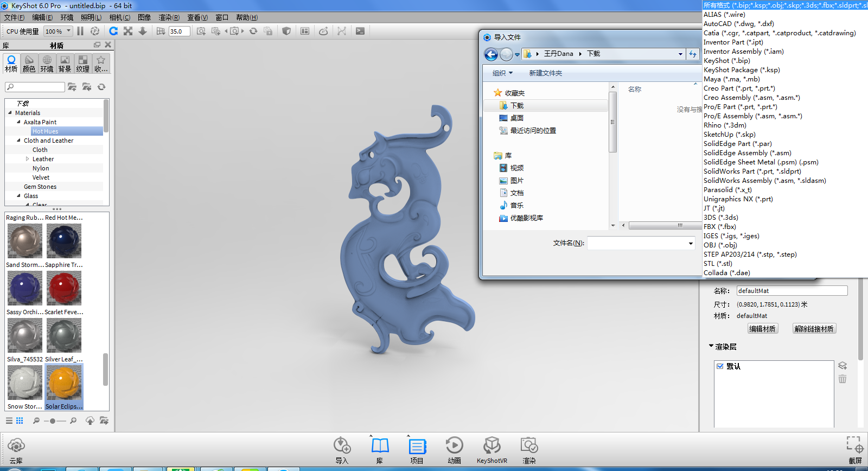Screen dimensions: 868x471
Task: Open the 文件名 combo box dropdown
Action: coord(690,244)
